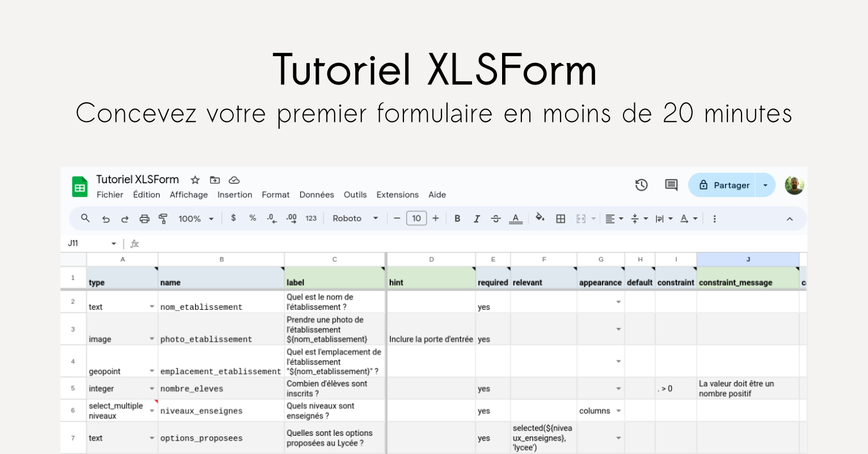Open the Extensions menu

tap(397, 195)
